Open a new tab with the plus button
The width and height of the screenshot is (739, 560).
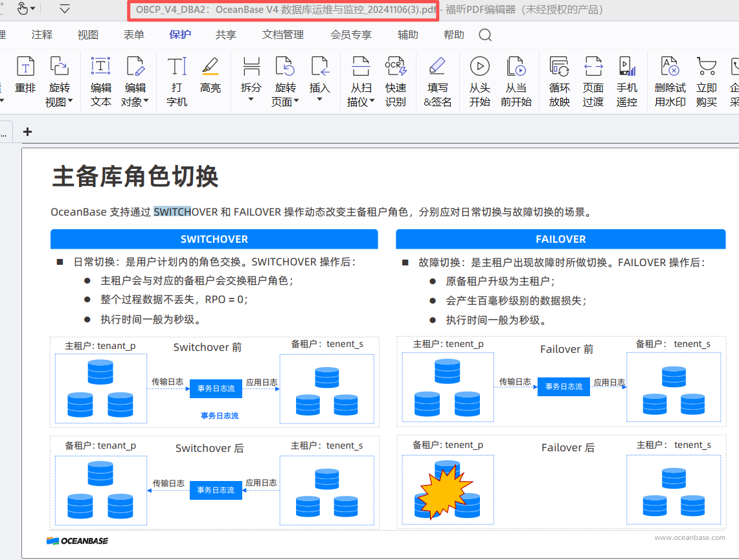coord(27,131)
